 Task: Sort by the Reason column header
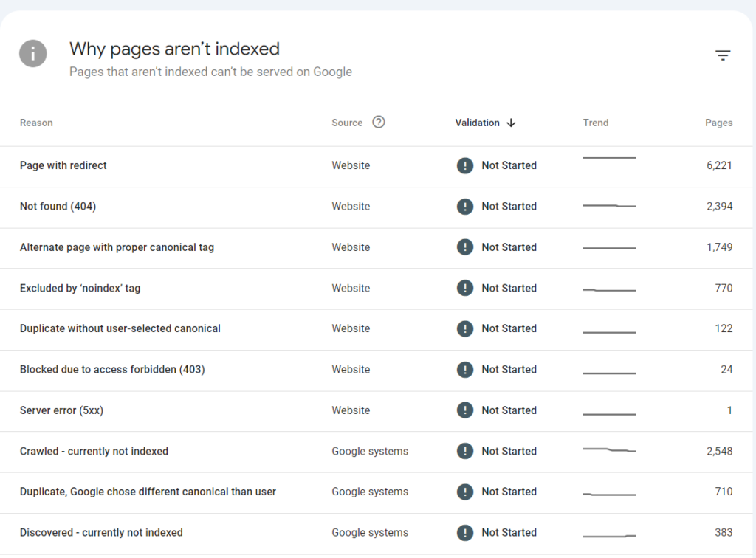(x=36, y=123)
